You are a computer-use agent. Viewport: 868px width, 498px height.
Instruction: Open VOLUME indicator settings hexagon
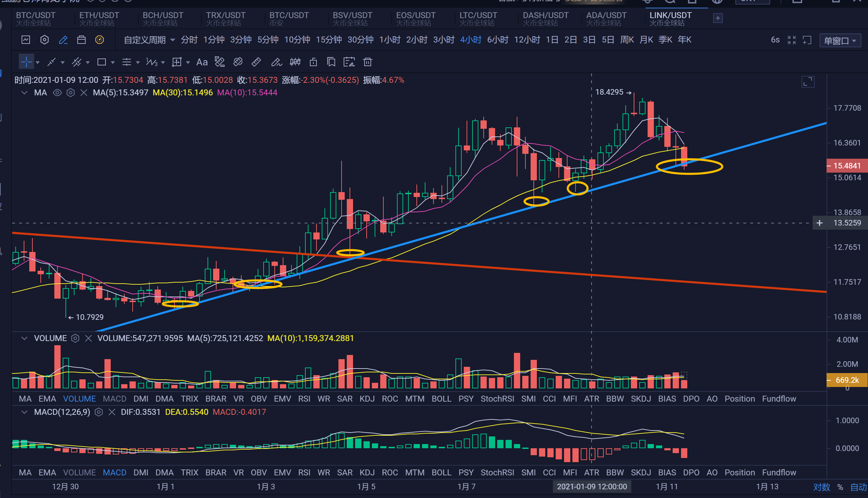(x=75, y=338)
